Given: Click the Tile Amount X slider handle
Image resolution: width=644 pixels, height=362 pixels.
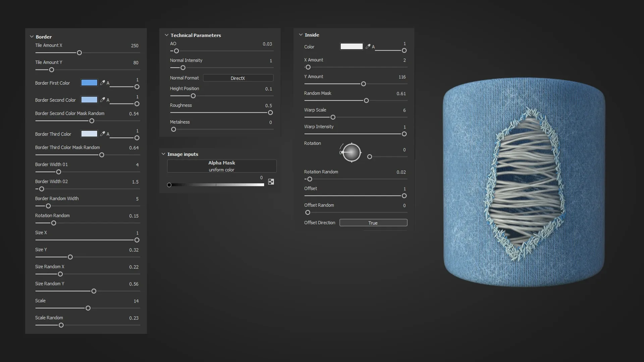Looking at the screenshot, I should (79, 53).
